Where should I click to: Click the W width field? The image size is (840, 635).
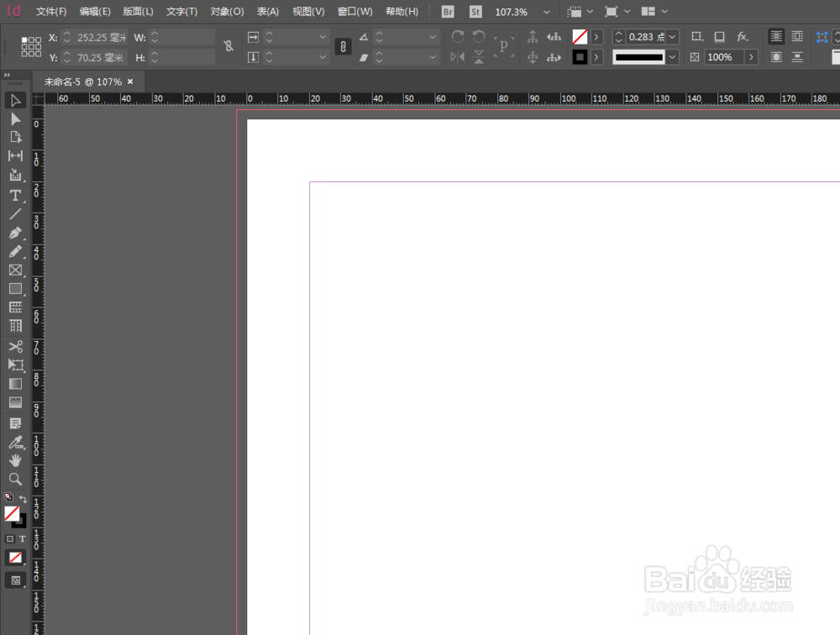(x=187, y=38)
